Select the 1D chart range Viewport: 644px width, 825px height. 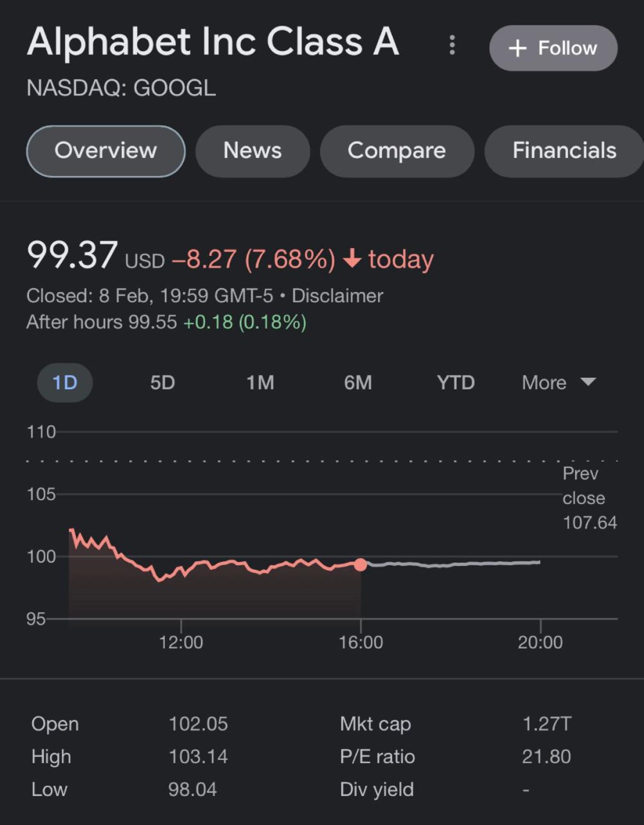point(65,383)
